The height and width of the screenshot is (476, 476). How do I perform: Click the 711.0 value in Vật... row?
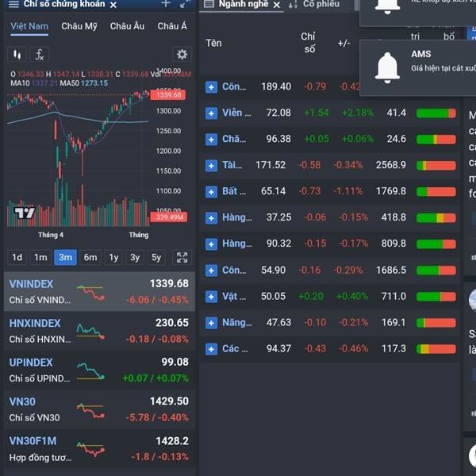coord(393,296)
